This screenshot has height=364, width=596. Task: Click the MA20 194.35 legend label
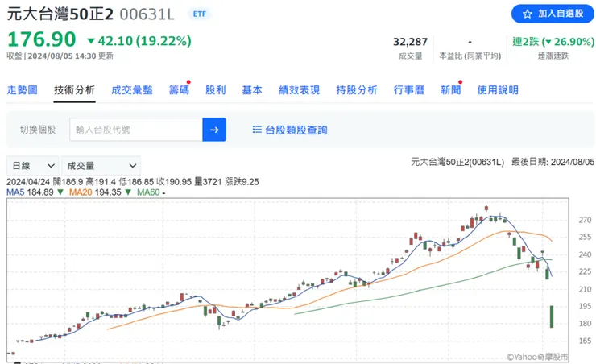coord(95,192)
